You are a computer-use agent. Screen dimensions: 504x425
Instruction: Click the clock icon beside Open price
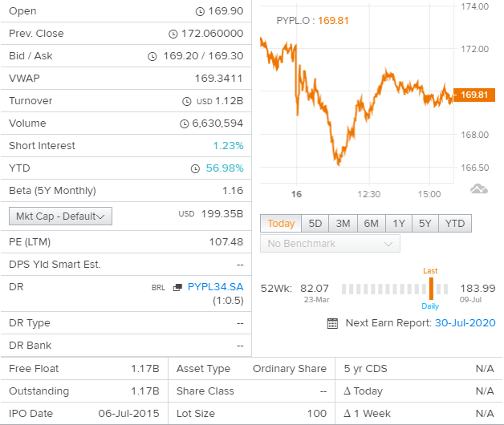[x=200, y=11]
